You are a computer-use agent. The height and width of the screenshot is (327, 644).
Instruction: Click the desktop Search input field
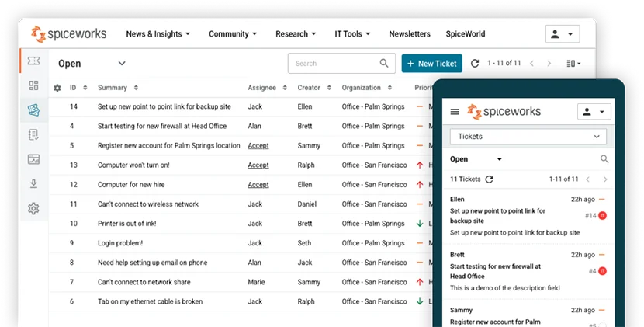[341, 64]
